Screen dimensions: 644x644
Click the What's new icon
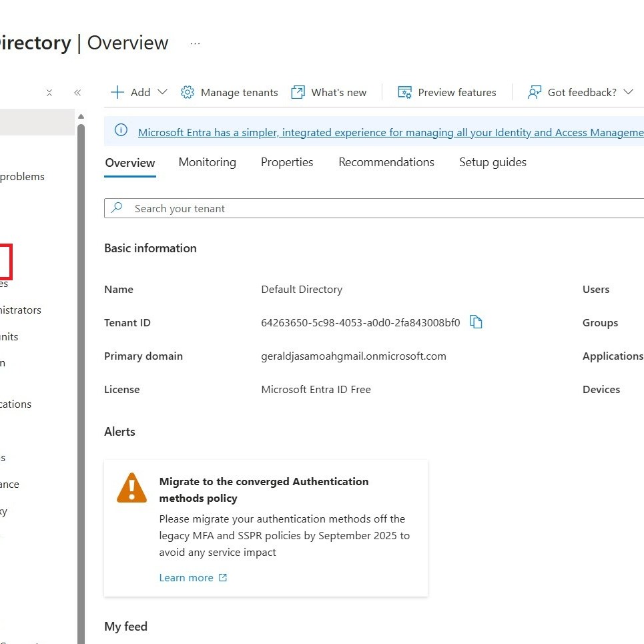(298, 92)
